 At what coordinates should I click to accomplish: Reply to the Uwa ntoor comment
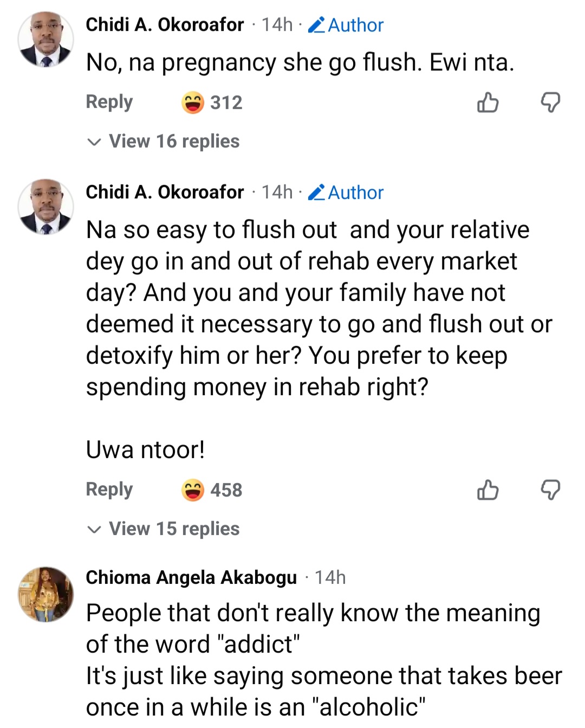(109, 489)
